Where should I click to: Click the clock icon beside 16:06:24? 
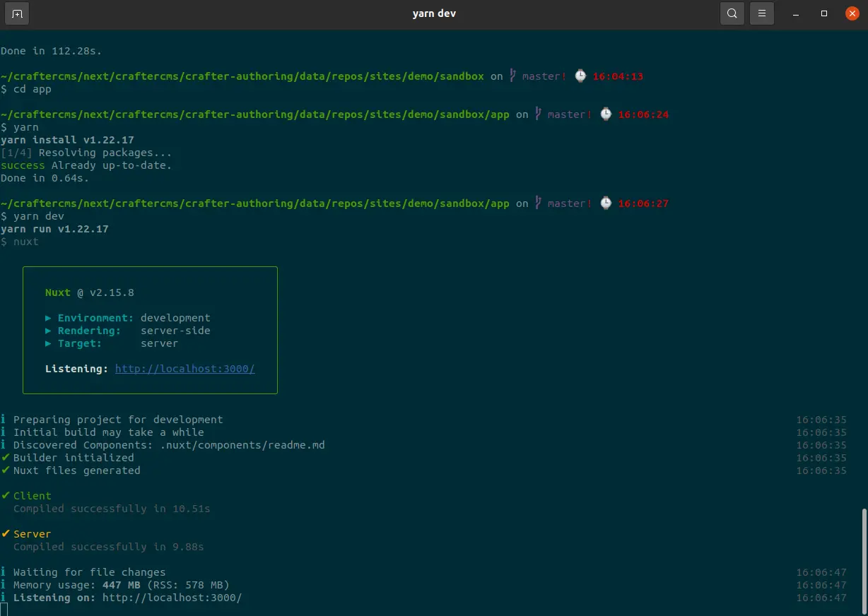click(x=606, y=114)
